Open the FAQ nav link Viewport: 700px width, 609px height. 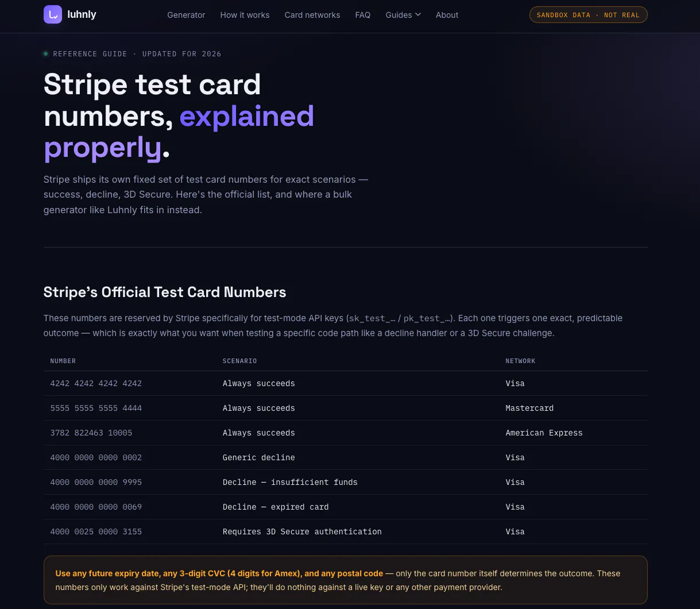[363, 15]
